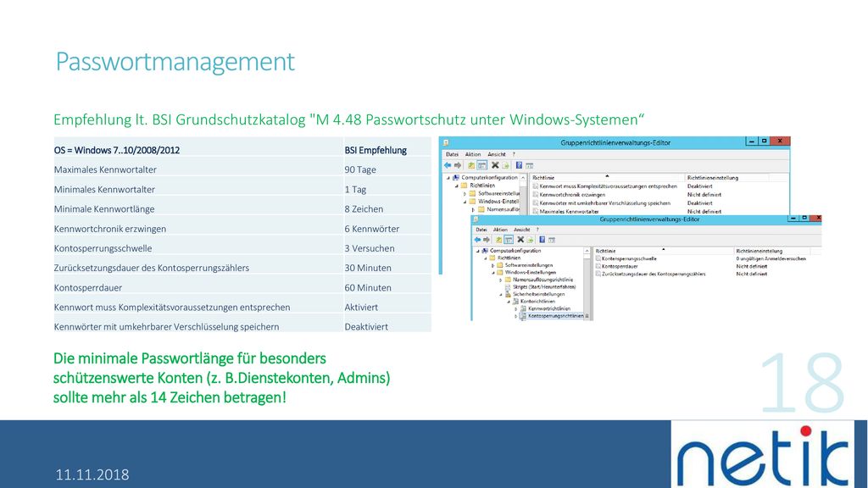Click the export list icon in lower editor window

(x=530, y=240)
